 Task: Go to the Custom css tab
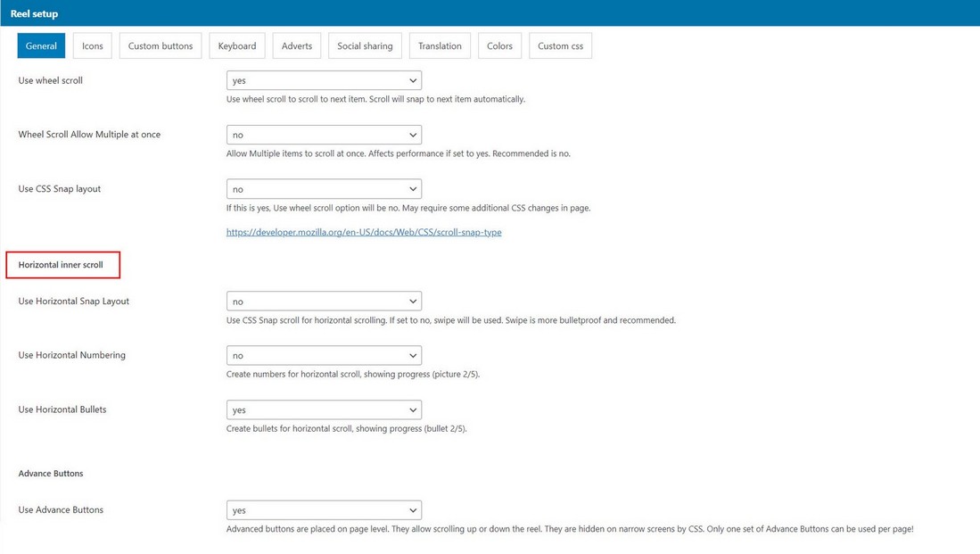click(560, 46)
